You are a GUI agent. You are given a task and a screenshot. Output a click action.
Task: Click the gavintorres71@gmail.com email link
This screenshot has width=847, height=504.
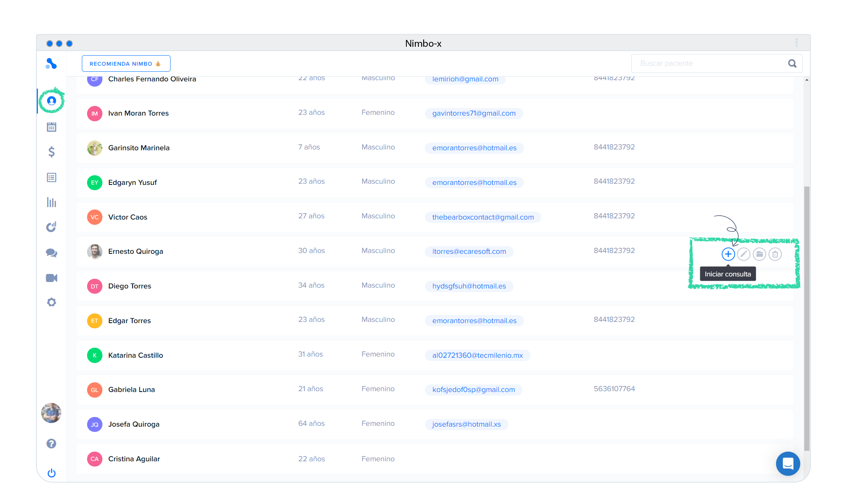click(x=474, y=114)
